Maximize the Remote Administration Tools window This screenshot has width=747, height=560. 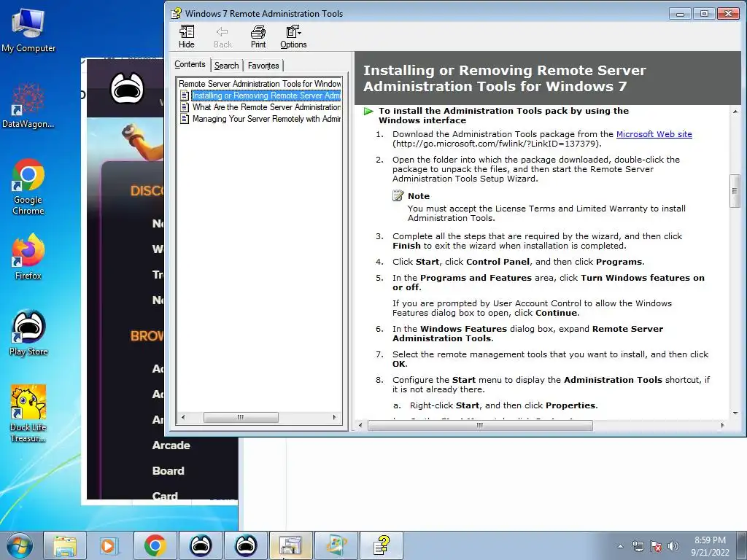tap(704, 14)
